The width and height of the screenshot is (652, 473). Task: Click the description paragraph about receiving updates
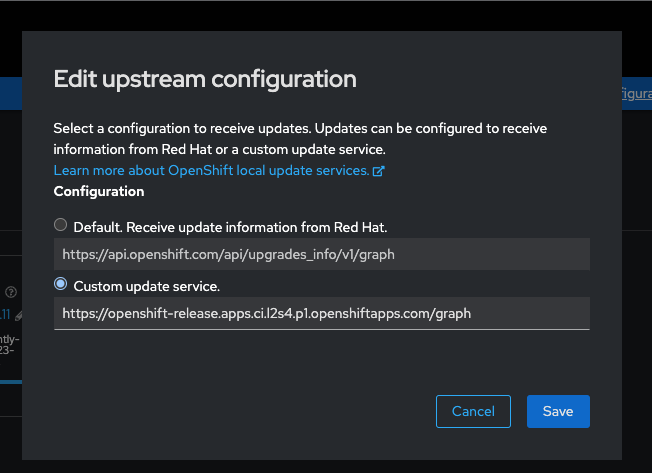[300, 139]
